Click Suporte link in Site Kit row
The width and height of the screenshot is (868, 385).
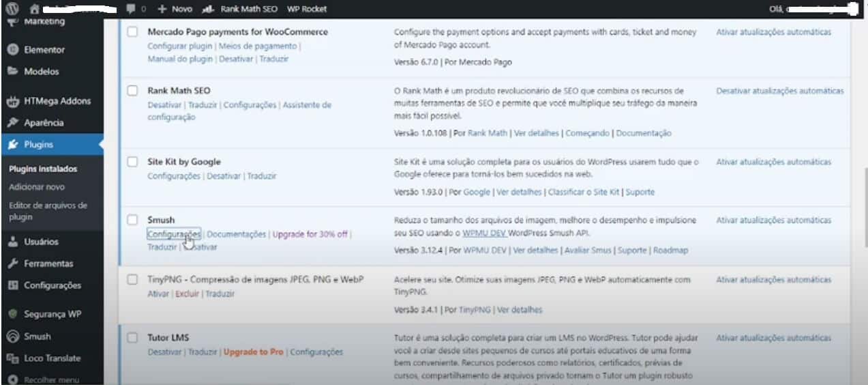640,192
